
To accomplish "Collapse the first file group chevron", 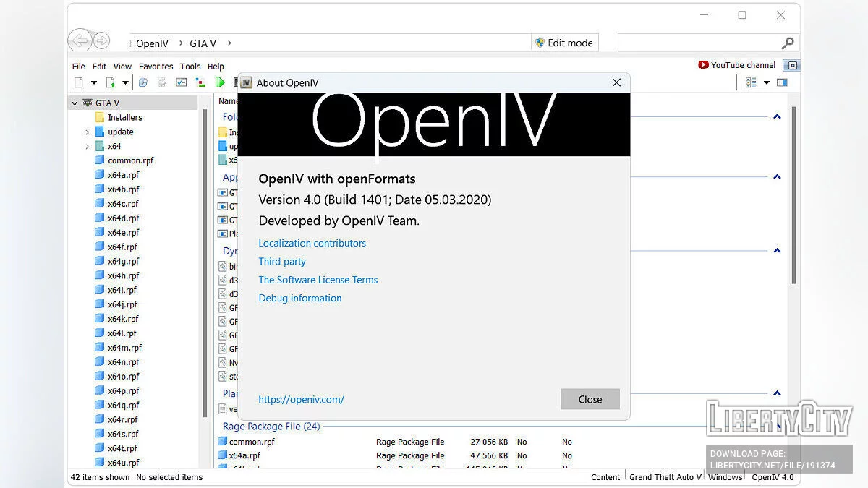I will tap(777, 116).
